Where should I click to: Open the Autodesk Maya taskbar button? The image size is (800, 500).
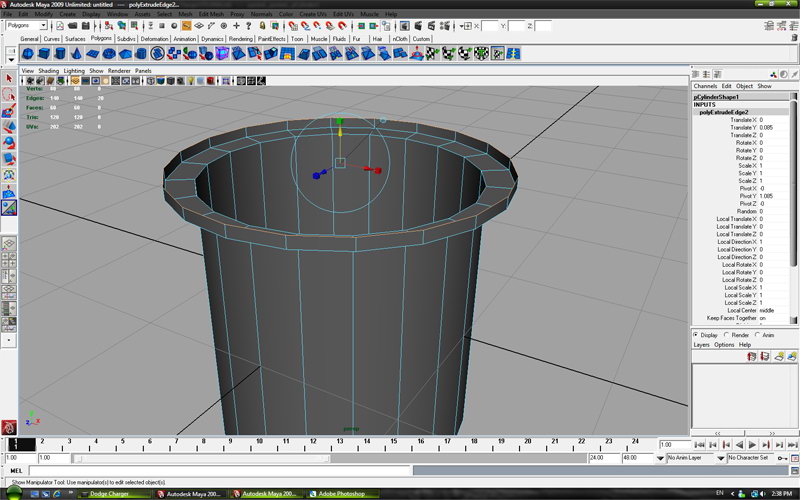pyautogui.click(x=190, y=494)
